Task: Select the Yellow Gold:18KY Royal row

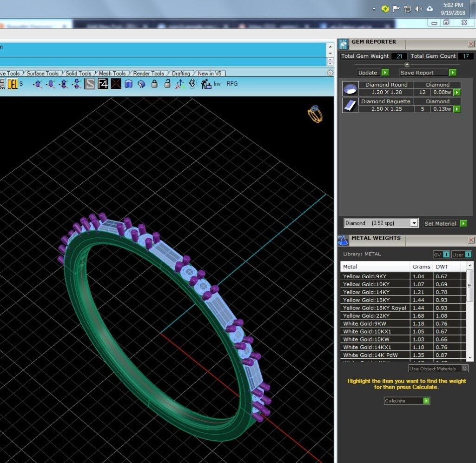Action: 403,308
